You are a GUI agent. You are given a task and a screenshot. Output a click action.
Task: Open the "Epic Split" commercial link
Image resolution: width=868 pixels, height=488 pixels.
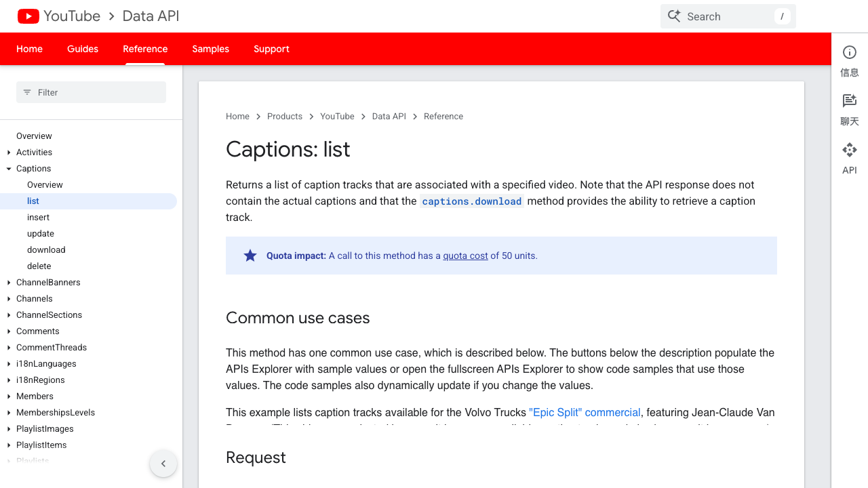point(585,412)
